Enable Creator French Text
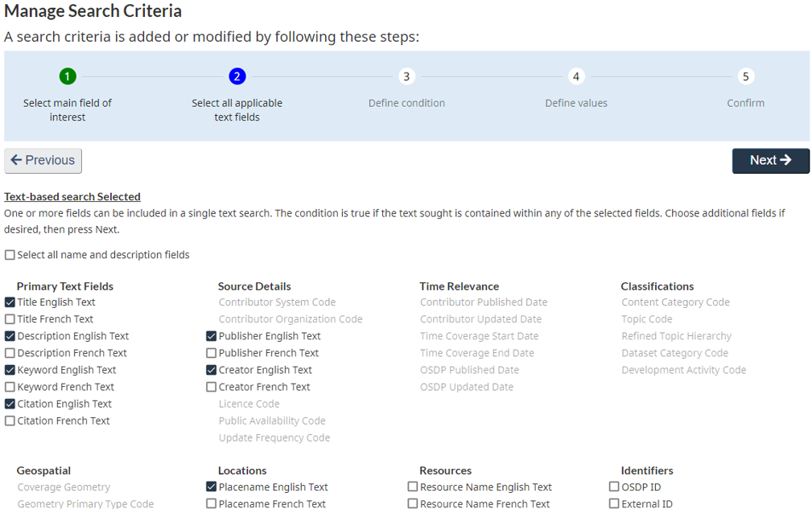The width and height of the screenshot is (812, 509). point(211,386)
